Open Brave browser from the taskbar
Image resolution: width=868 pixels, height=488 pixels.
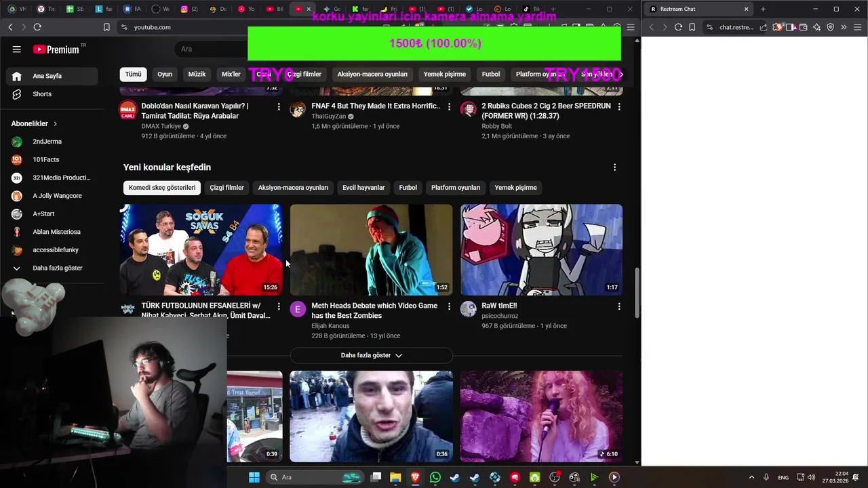click(415, 477)
